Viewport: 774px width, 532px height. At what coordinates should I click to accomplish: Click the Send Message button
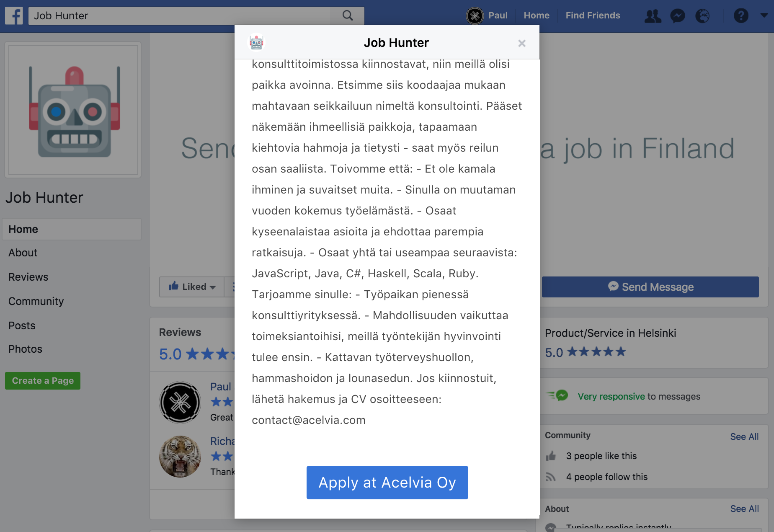[x=650, y=287]
